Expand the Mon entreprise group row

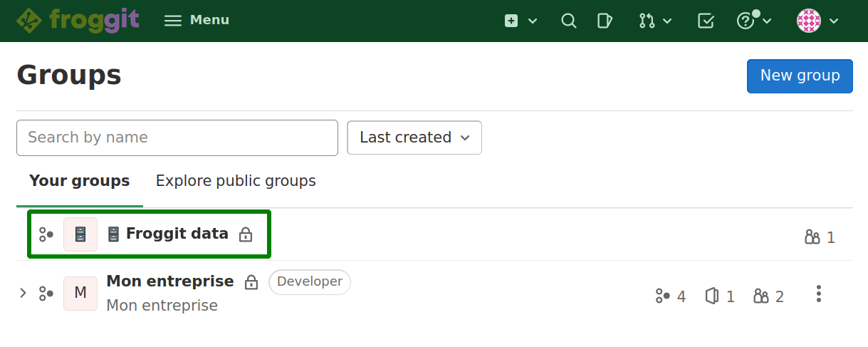(23, 293)
